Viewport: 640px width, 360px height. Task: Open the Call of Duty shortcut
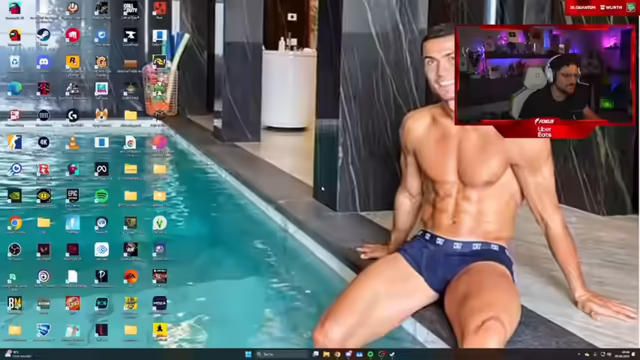point(131,9)
